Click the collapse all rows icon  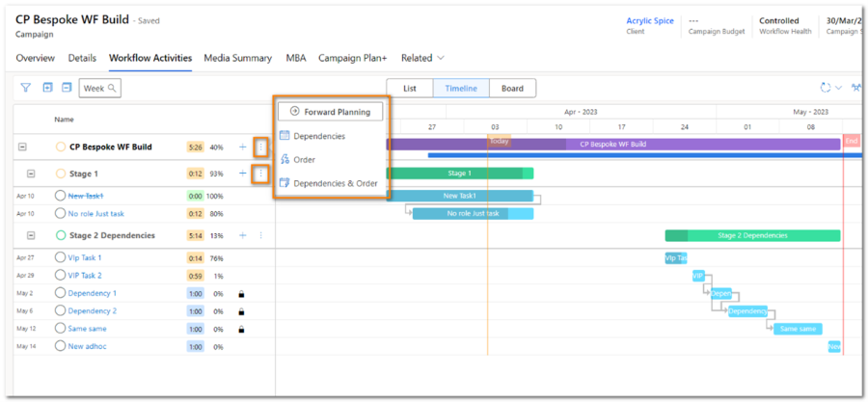67,88
